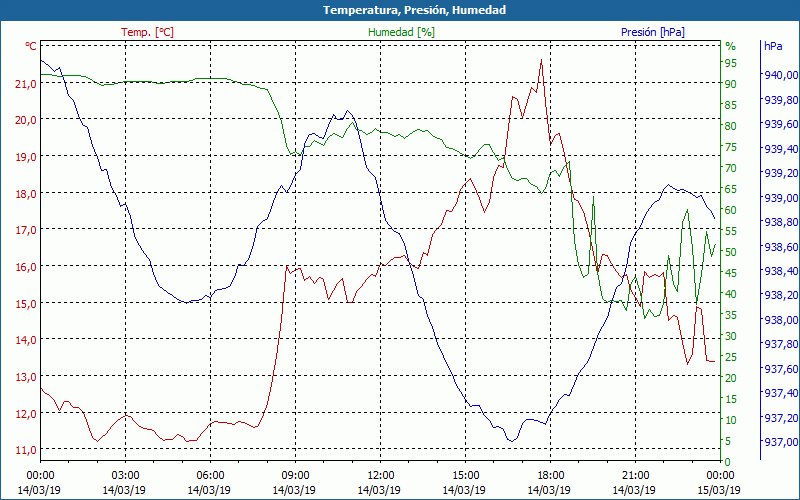
Task: Click humidity axis value '20'
Action: click(731, 378)
